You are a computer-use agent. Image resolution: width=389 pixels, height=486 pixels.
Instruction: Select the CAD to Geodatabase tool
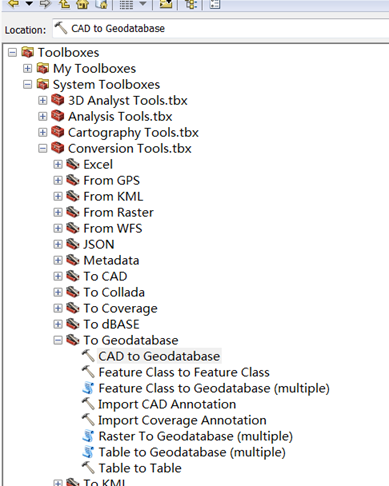[x=159, y=356]
